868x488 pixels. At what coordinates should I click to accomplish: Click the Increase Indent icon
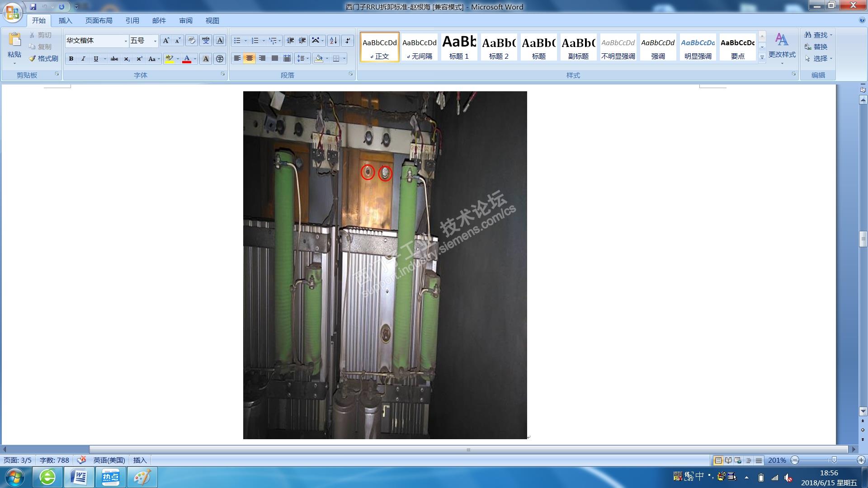click(302, 41)
